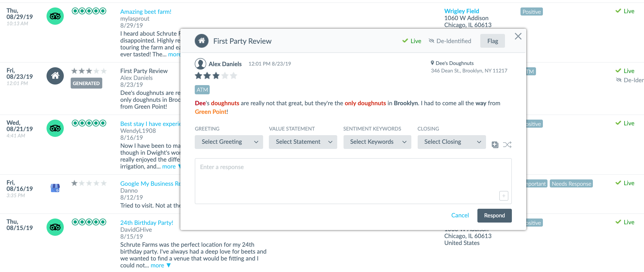
Task: Open the Google My Business Review link
Action: 150,184
